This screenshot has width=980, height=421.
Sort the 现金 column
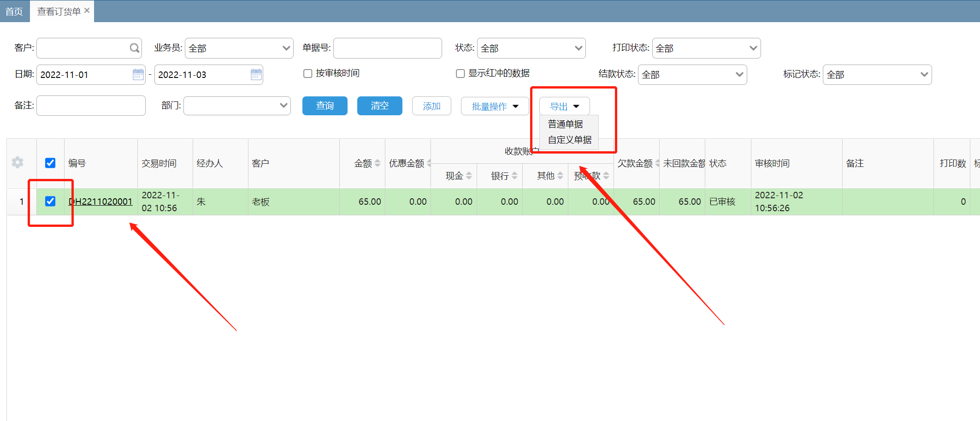(469, 176)
